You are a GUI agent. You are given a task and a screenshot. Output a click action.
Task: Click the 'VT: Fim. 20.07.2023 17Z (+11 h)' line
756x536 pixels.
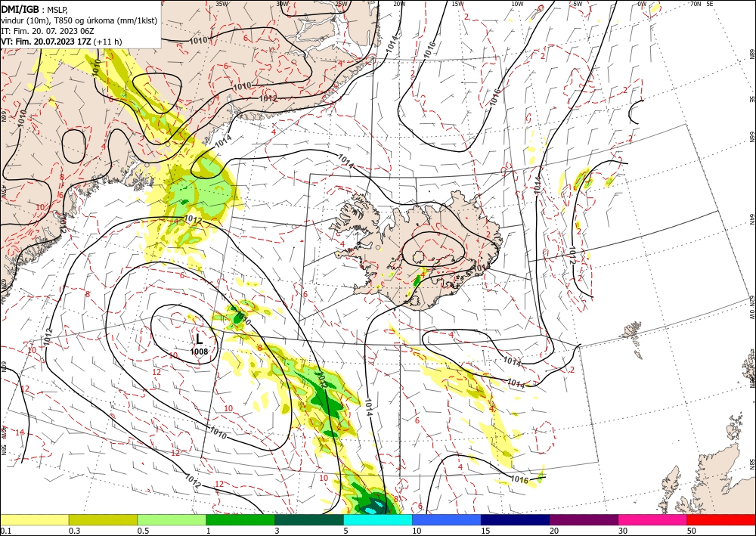61,42
